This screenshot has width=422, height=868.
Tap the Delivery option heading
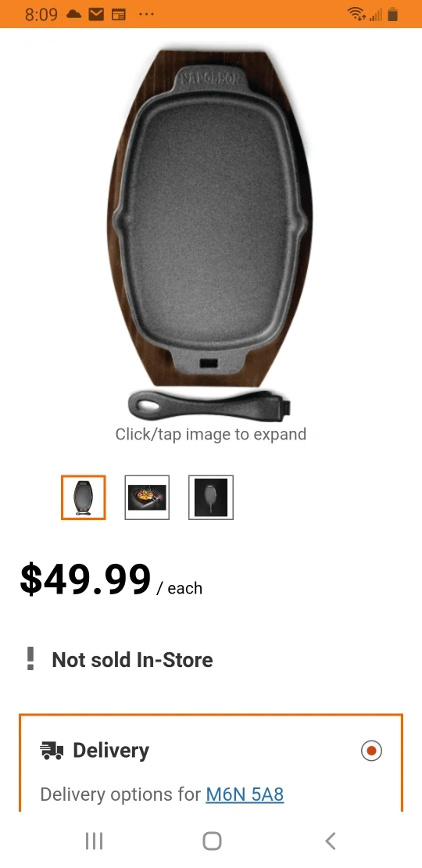111,751
